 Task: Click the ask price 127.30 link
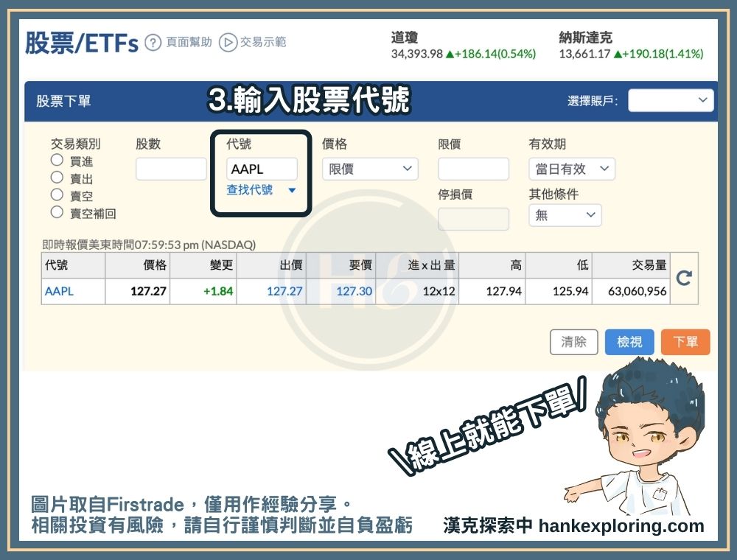point(354,291)
